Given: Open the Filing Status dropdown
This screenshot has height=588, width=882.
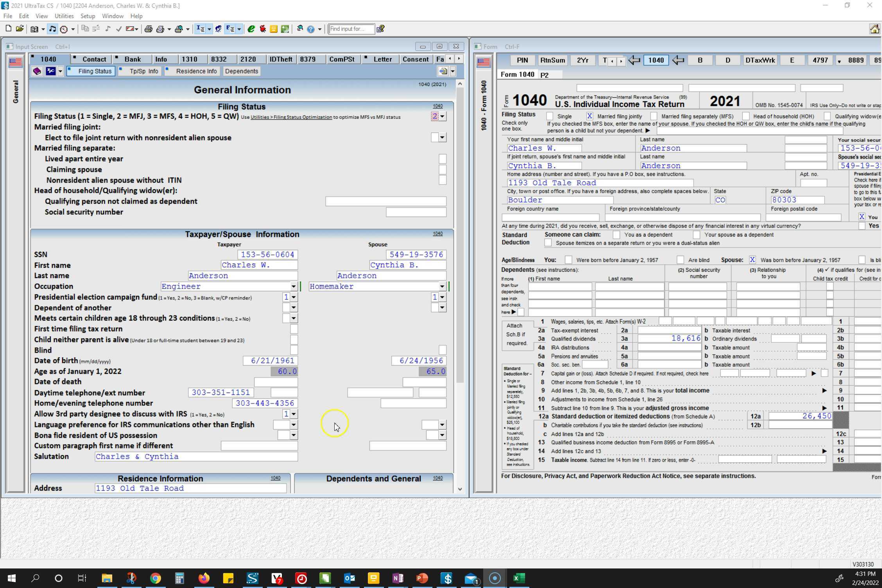Looking at the screenshot, I should click(x=442, y=116).
